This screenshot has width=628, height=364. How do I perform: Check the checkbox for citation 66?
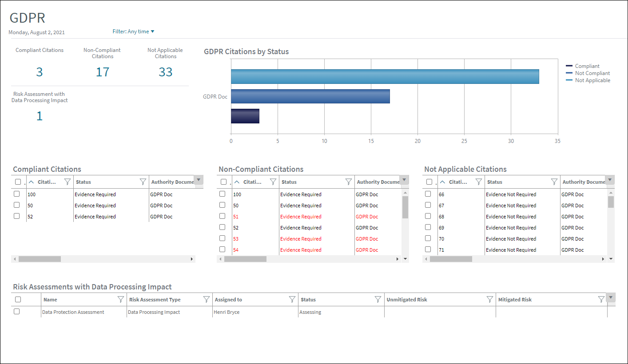click(x=428, y=194)
